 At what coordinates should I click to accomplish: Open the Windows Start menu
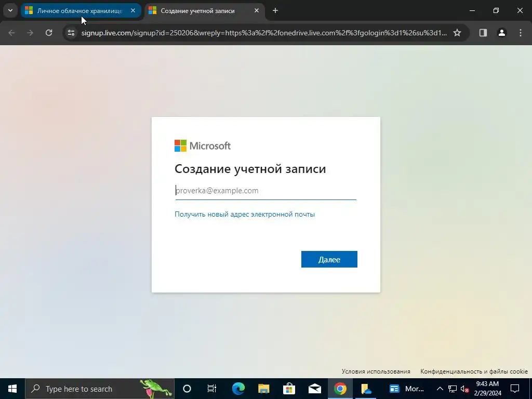click(x=12, y=389)
